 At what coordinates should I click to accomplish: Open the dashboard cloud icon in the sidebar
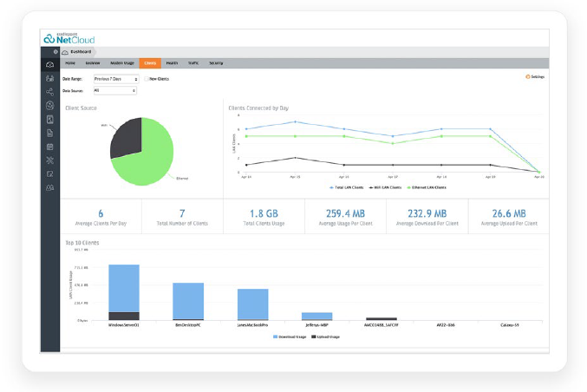(x=49, y=65)
